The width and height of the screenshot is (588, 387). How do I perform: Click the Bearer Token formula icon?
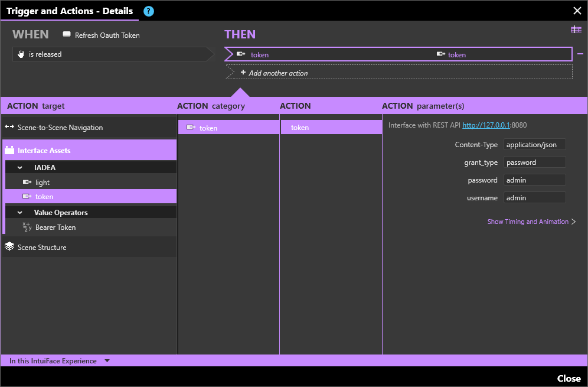pos(27,227)
